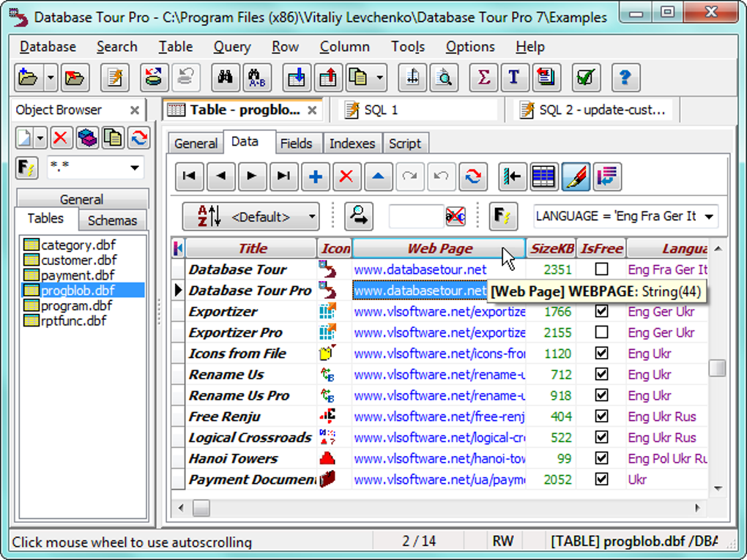747x560 pixels.
Task: Click the clear search crossed-text icon
Action: tap(456, 217)
